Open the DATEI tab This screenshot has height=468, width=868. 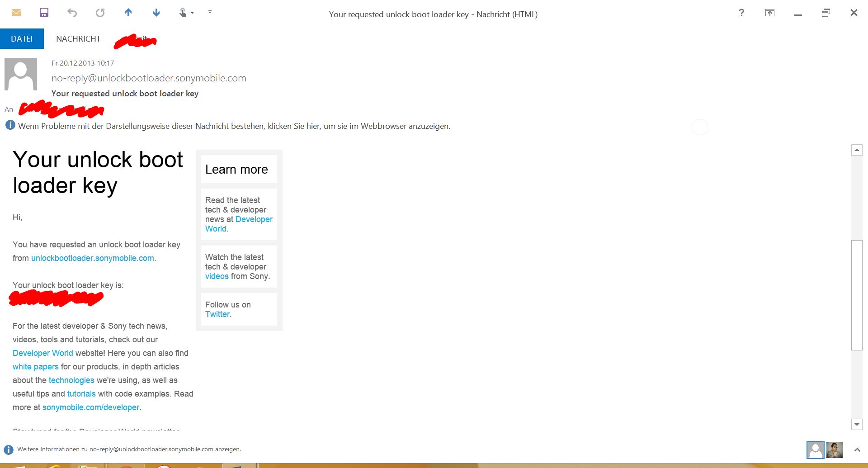[x=22, y=39]
